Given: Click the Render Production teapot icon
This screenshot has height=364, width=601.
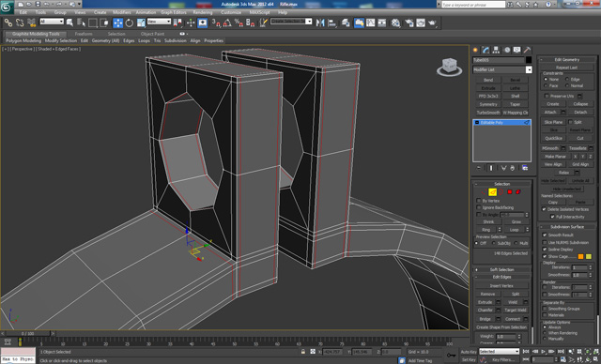Looking at the screenshot, I should [x=433, y=23].
